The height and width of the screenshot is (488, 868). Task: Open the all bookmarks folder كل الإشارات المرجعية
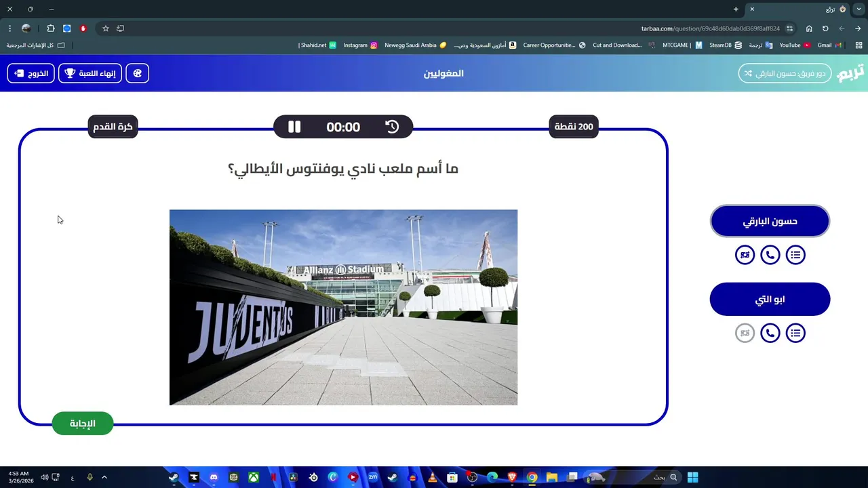pos(35,45)
